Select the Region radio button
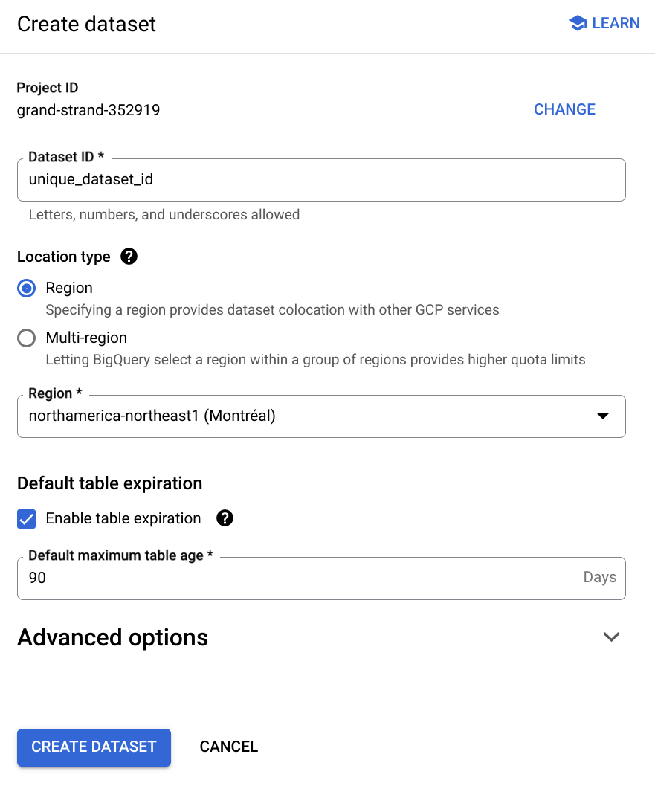 (x=27, y=289)
